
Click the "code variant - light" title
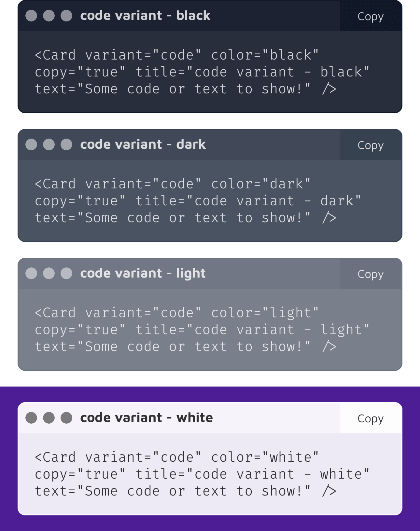pyautogui.click(x=143, y=273)
